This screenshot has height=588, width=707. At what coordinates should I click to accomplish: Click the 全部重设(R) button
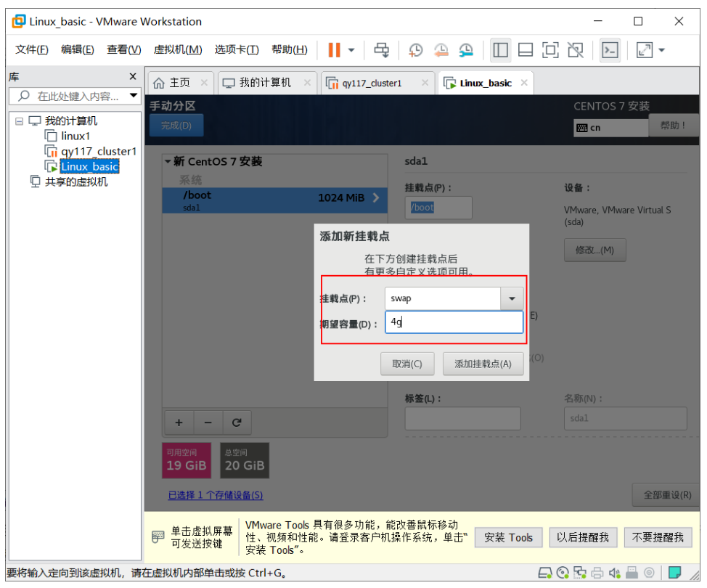coord(667,495)
